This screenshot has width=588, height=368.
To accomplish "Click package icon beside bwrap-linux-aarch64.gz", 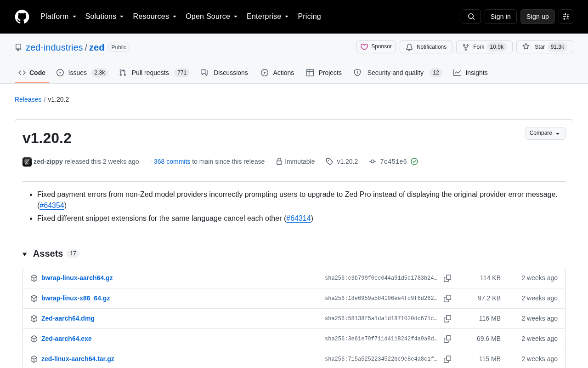I will pyautogui.click(x=34, y=278).
